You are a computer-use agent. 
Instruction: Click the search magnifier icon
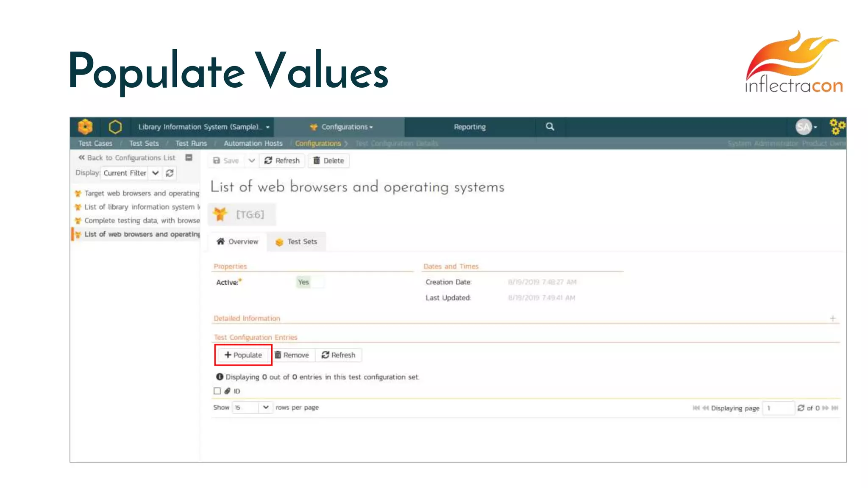click(x=550, y=126)
